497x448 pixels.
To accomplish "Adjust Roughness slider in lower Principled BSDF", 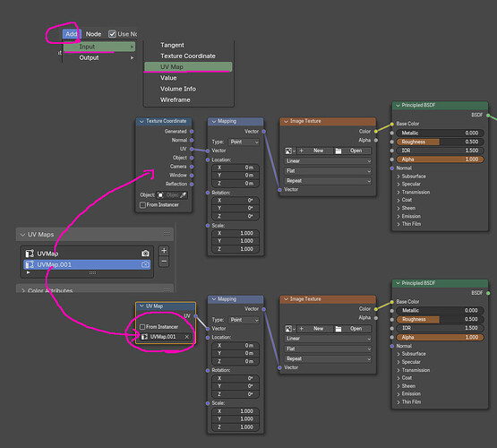I will 440,319.
